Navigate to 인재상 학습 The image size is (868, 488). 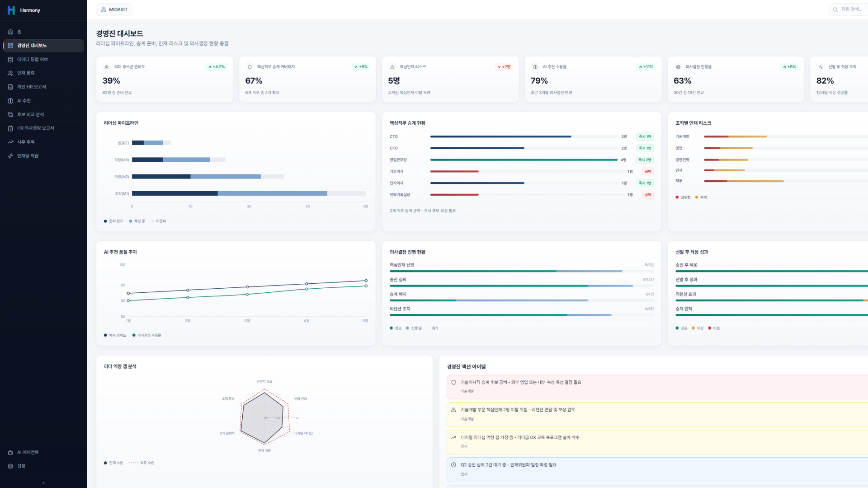(x=43, y=156)
